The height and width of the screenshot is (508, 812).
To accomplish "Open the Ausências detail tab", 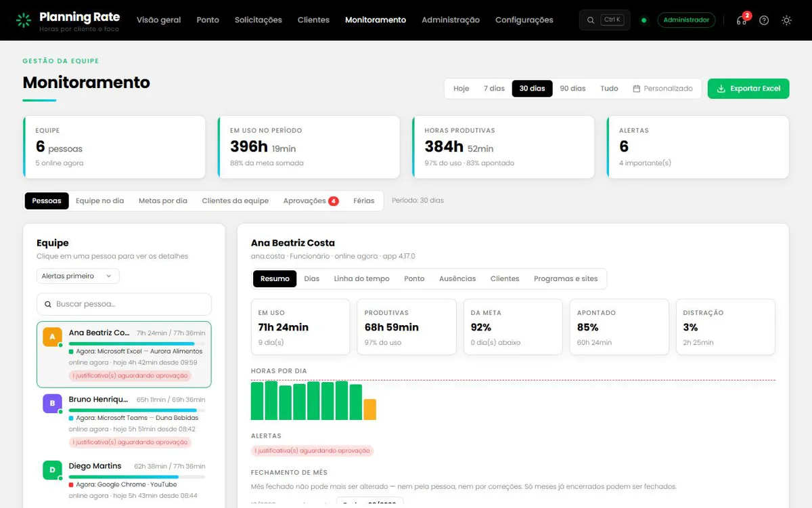I will click(457, 278).
